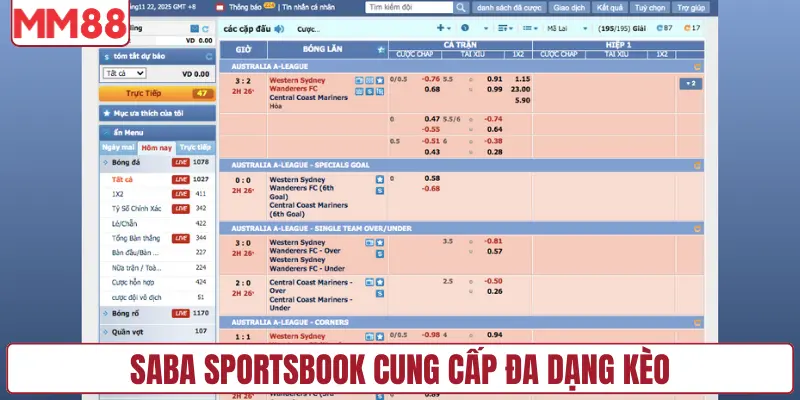The height and width of the screenshot is (400, 800).
Task: Click the search magnifier icon beside team search
Action: [461, 8]
